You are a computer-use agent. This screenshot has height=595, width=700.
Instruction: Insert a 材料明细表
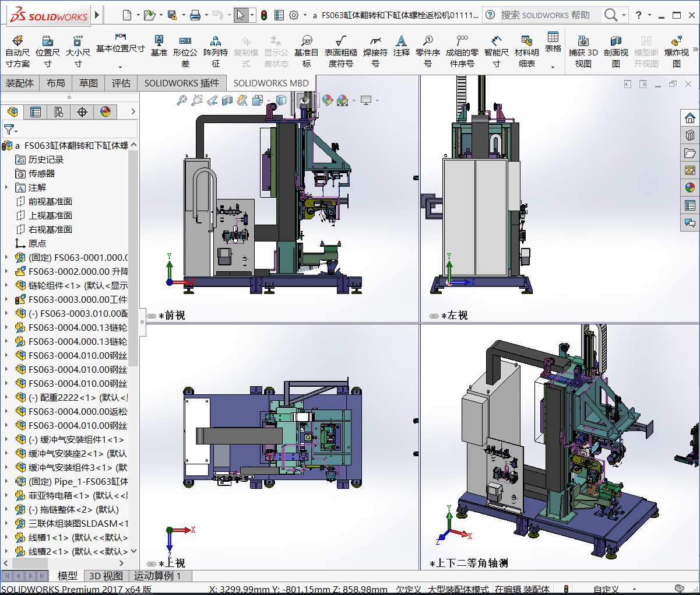pyautogui.click(x=527, y=51)
